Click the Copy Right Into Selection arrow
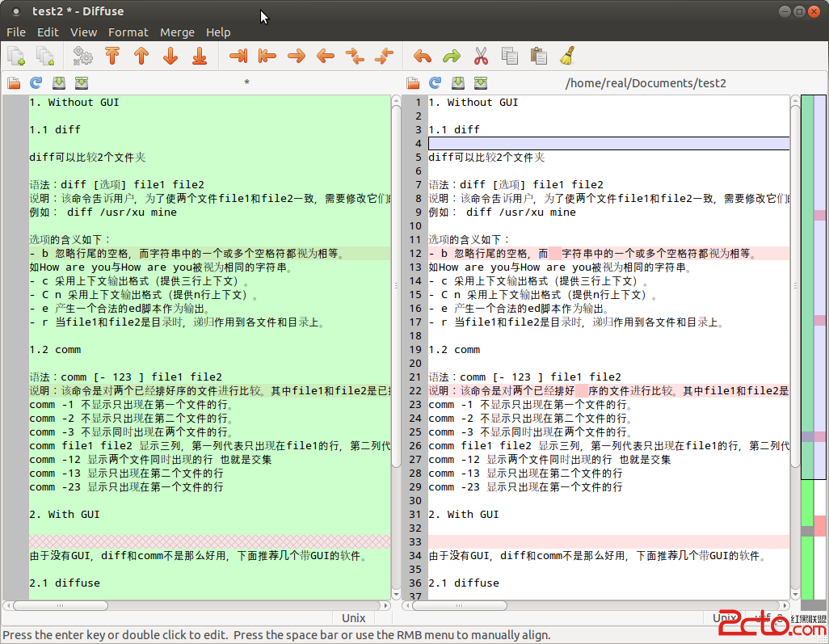This screenshot has height=644, width=829. (326, 56)
